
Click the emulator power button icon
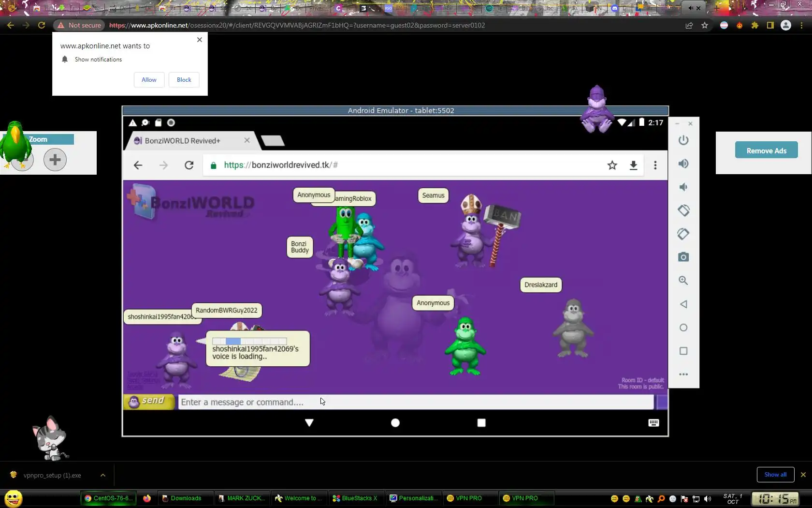683,140
